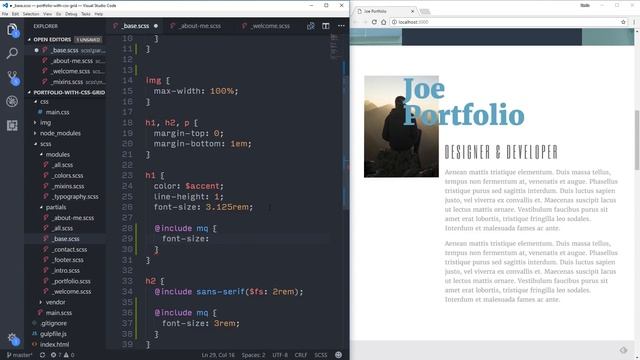Open the File menu
640x360 pixels.
click(5, 14)
